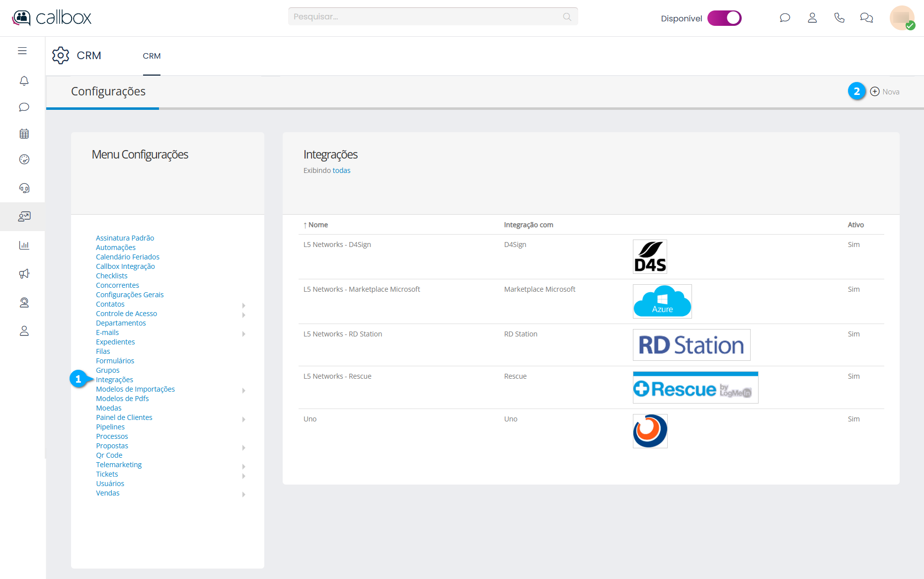Toggle the Disponível availability switch
This screenshot has height=579, width=924.
pos(724,18)
